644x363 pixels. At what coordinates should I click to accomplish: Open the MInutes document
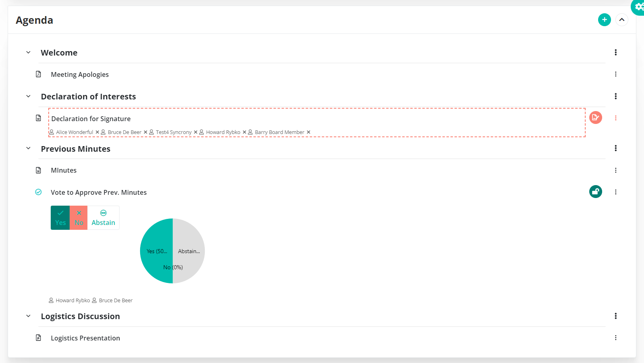coord(64,170)
